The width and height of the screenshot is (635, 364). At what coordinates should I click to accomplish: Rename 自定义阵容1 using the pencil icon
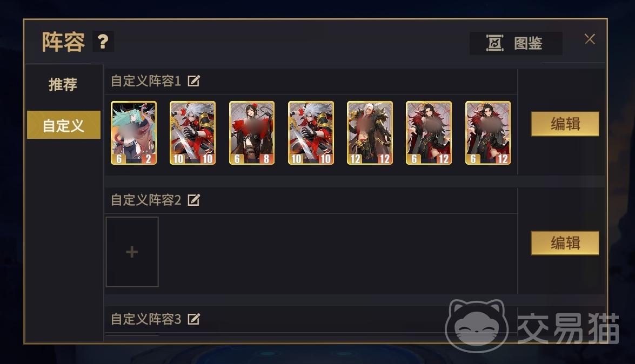coord(193,81)
